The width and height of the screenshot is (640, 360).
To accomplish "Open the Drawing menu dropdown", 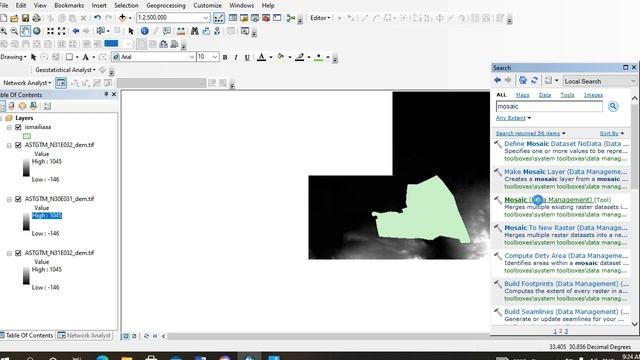I will click(x=13, y=57).
